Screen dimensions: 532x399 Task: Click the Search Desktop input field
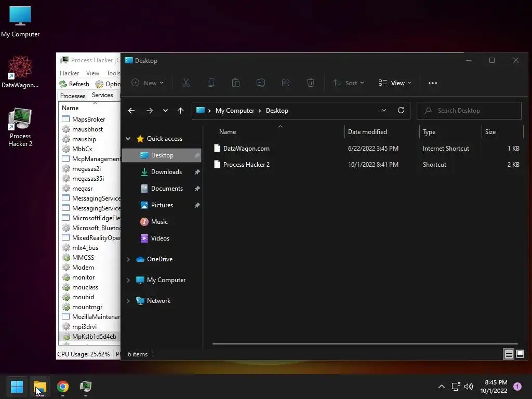pos(469,111)
